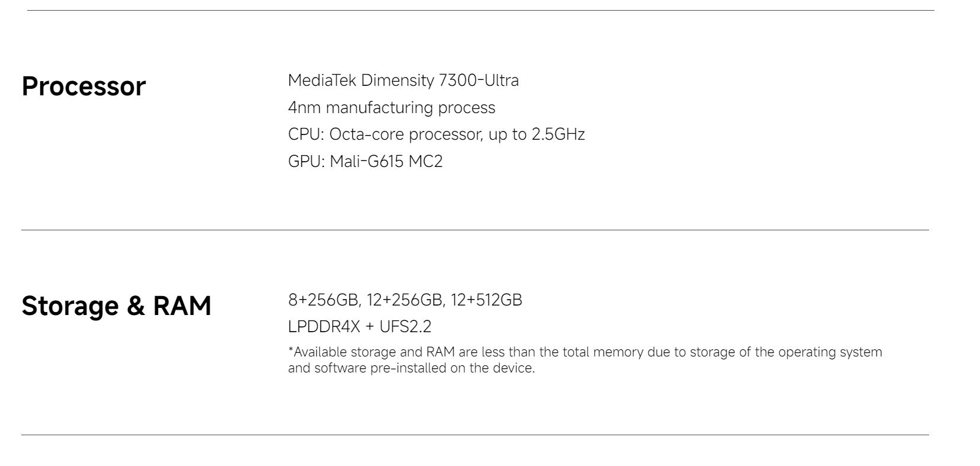This screenshot has width=980, height=466.
Task: Click the text 'pre-installed on the device'
Action: [452, 368]
